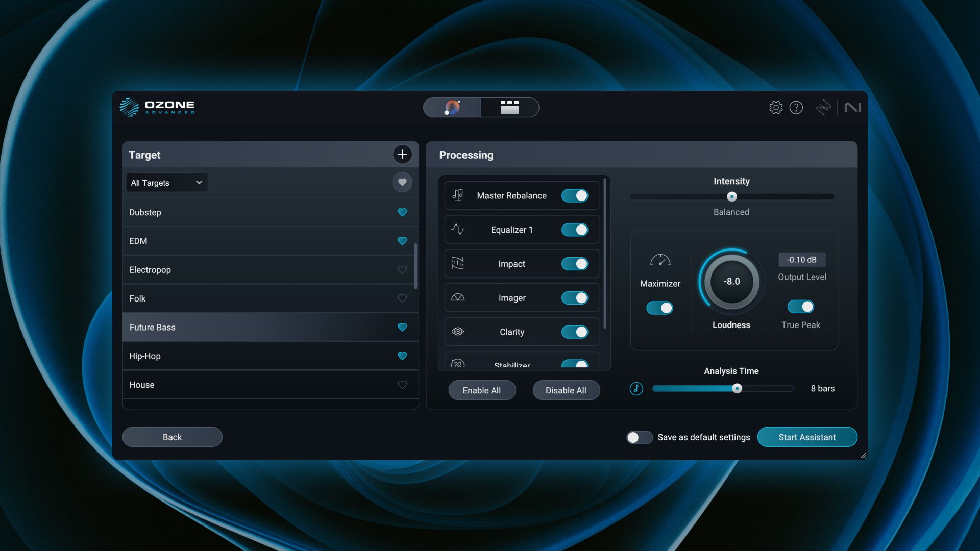The image size is (980, 551).
Task: Click the target list scrollbar
Action: (x=415, y=266)
